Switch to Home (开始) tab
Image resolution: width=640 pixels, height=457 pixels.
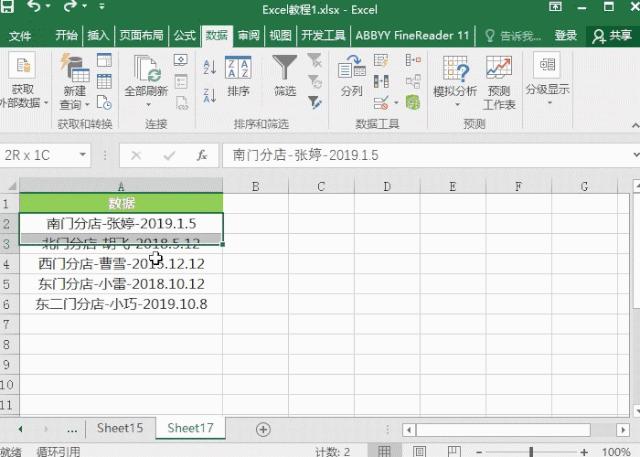(67, 35)
